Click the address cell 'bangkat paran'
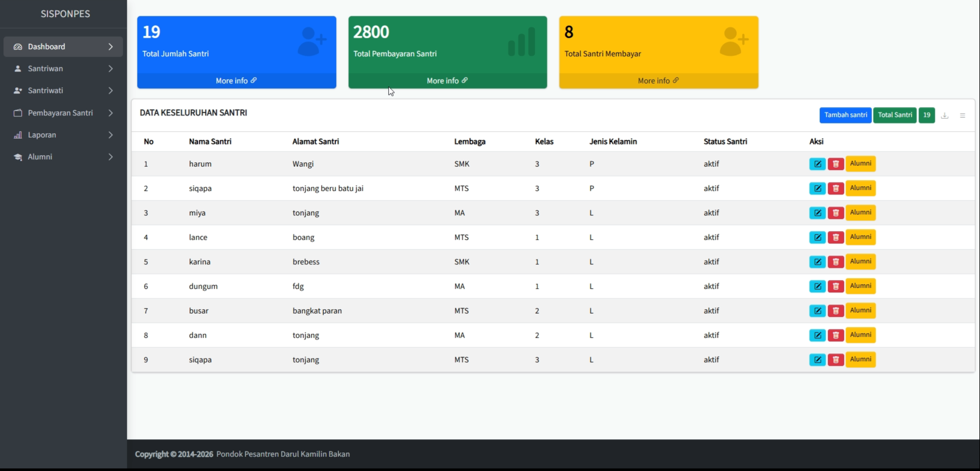The height and width of the screenshot is (471, 980). (317, 311)
